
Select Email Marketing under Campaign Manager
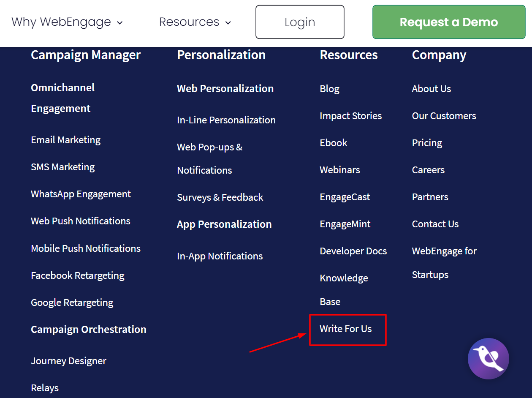click(x=65, y=139)
